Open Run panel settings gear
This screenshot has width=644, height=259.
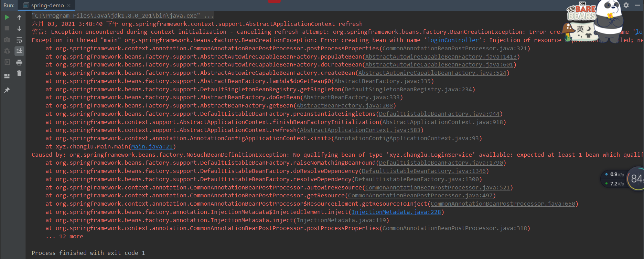[x=626, y=5]
